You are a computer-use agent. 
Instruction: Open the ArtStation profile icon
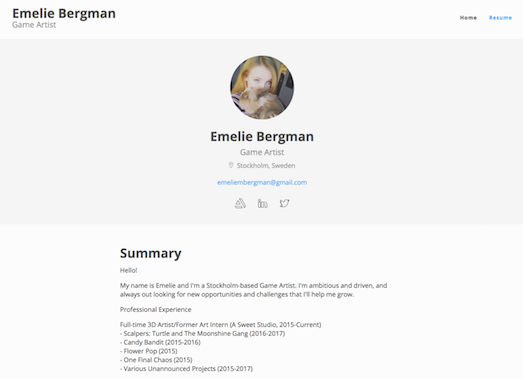(240, 203)
